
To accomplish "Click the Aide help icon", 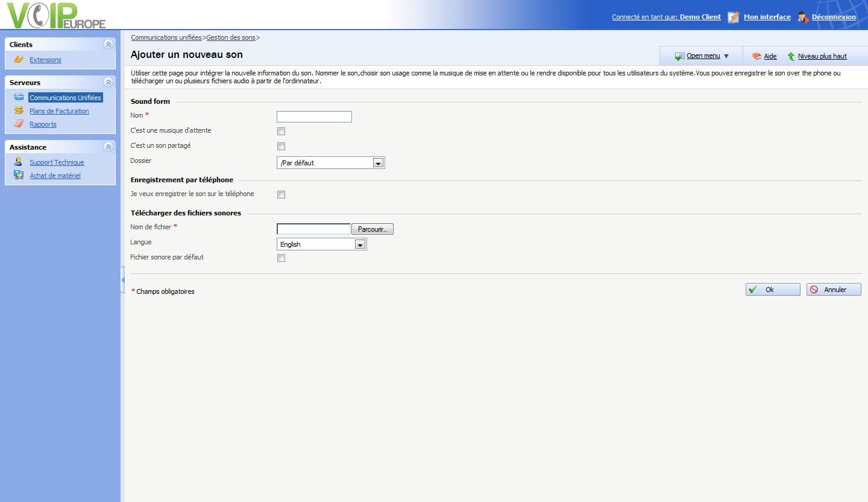I will (756, 56).
